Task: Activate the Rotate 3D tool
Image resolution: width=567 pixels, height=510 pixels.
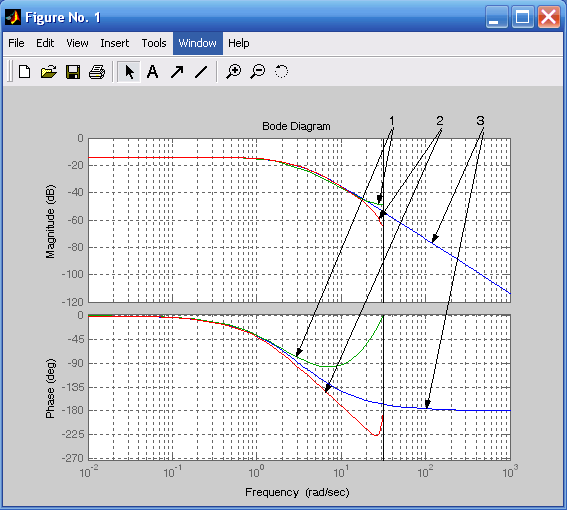Action: pyautogui.click(x=281, y=72)
